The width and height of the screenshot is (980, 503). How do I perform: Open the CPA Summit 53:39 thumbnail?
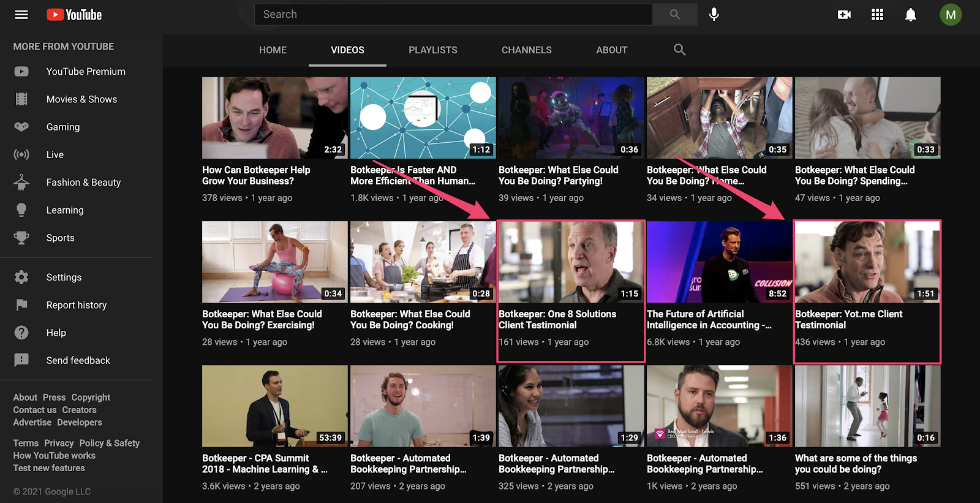[x=275, y=406]
